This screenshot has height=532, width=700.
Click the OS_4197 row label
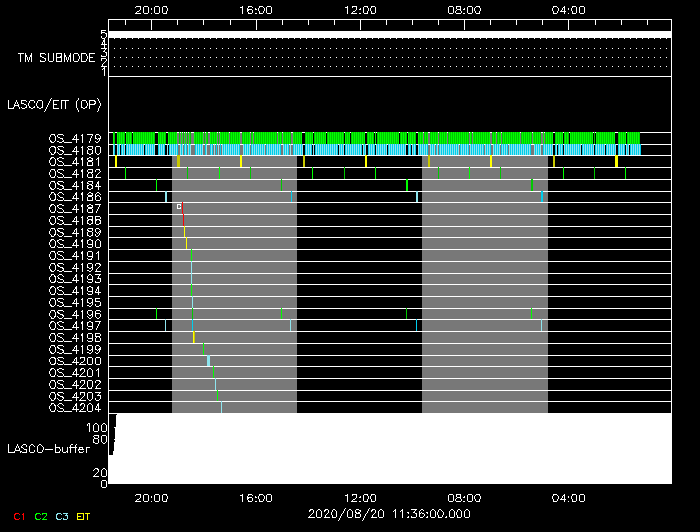pyautogui.click(x=74, y=326)
